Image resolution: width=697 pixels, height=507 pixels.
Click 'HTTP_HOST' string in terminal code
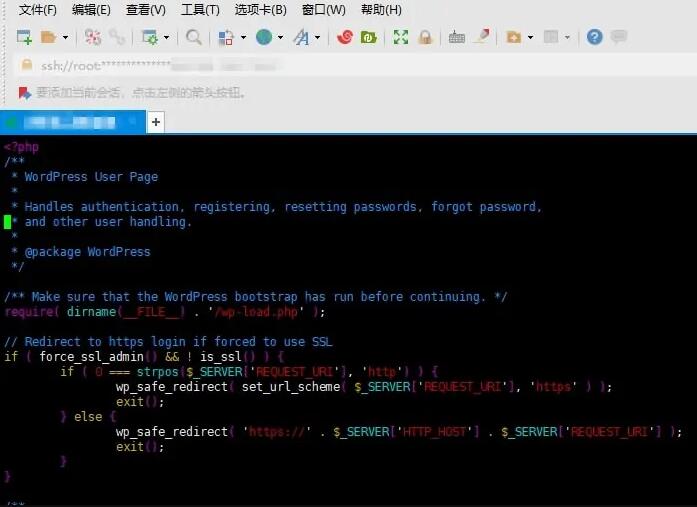click(434, 432)
